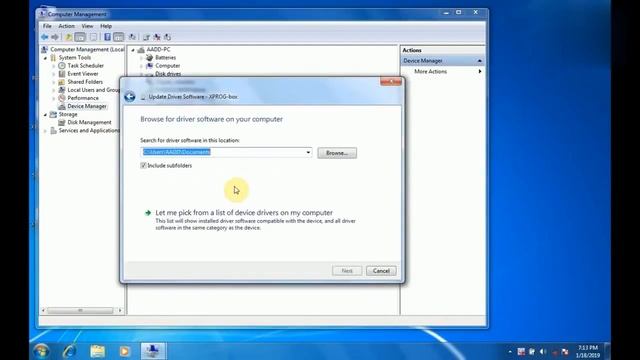Viewport: 640px width, 360px height.
Task: Open the More Actions submenu arrow
Action: click(480, 71)
